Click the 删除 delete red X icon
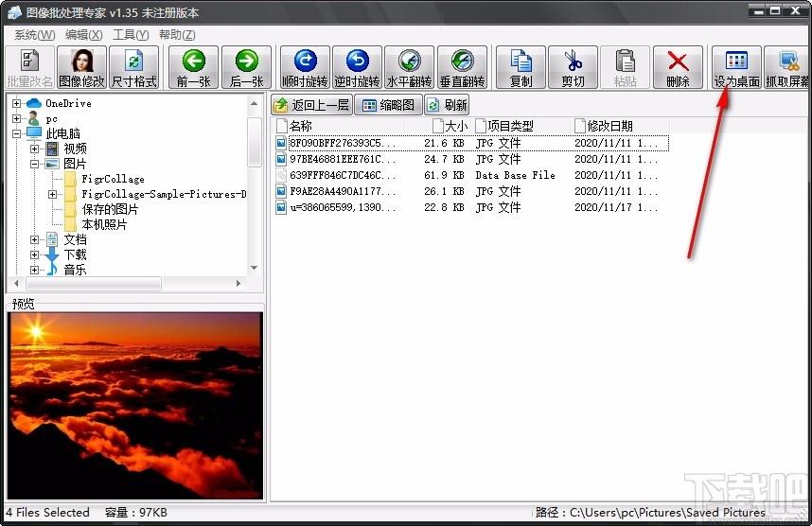 678,67
